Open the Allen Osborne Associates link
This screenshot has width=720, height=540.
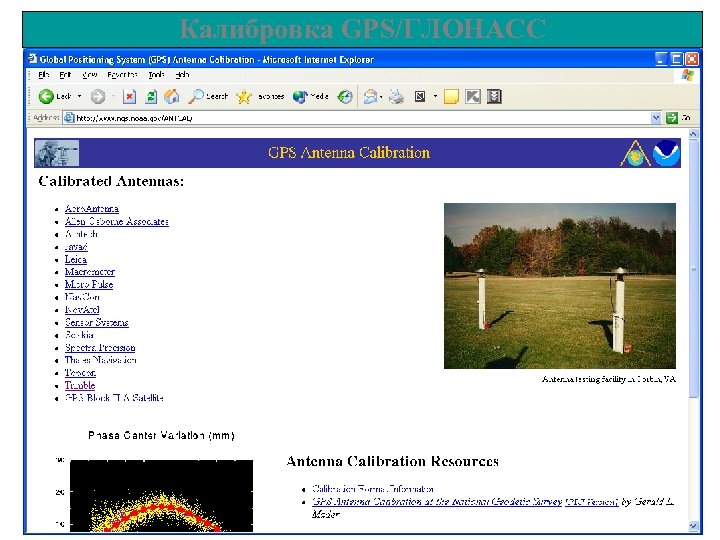[117, 222]
